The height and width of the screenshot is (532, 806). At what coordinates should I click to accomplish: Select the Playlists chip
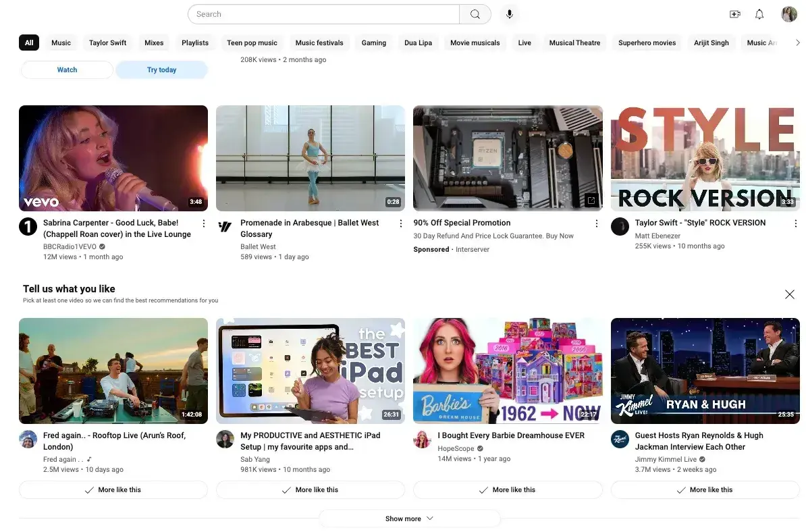[195, 43]
